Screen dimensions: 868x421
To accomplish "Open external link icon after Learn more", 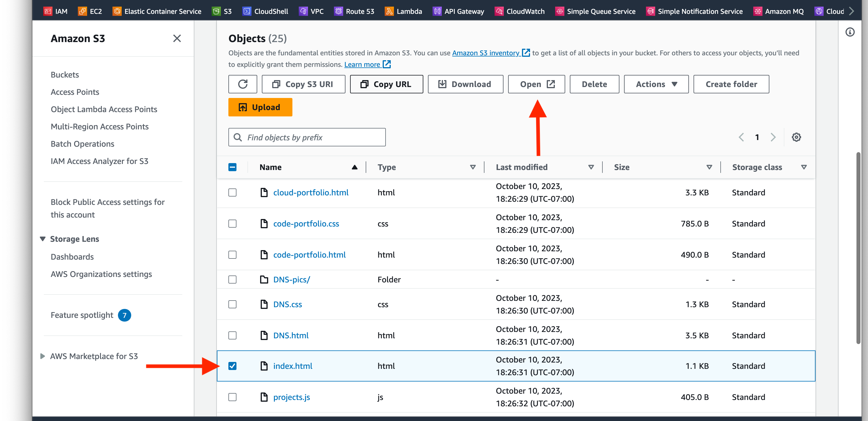I will click(386, 64).
